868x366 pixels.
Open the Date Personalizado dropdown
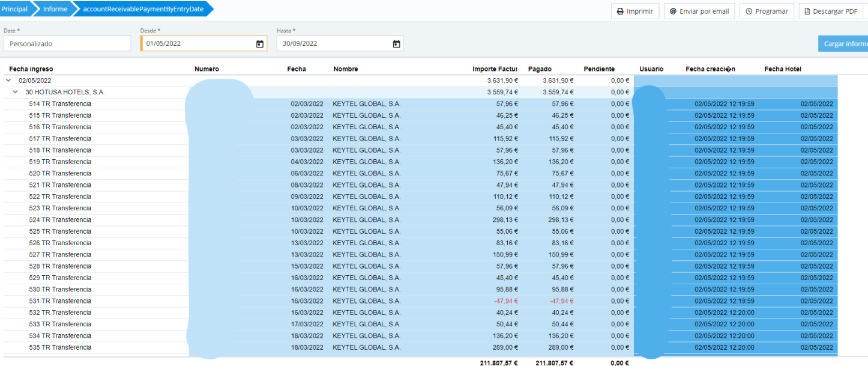(x=67, y=44)
